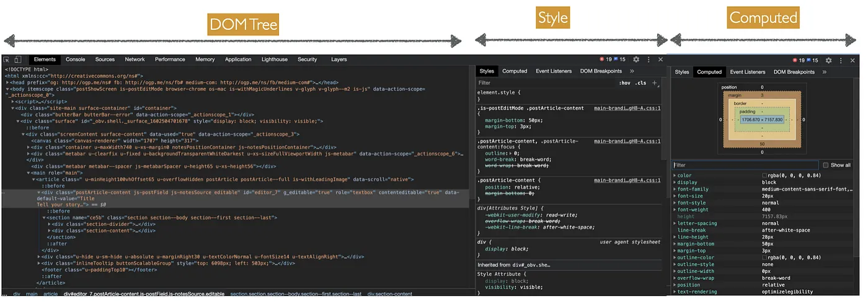868x304 pixels.
Task: Open the Security tab
Action: point(307,60)
